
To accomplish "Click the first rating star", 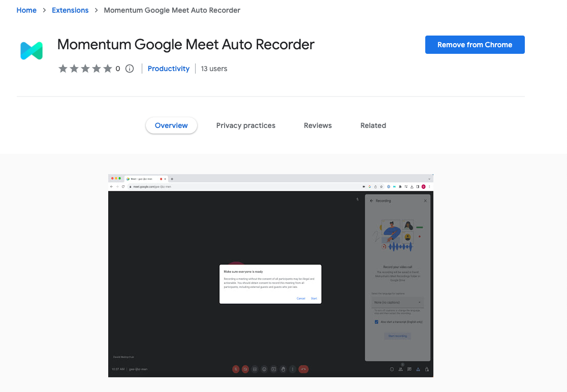I will [63, 69].
